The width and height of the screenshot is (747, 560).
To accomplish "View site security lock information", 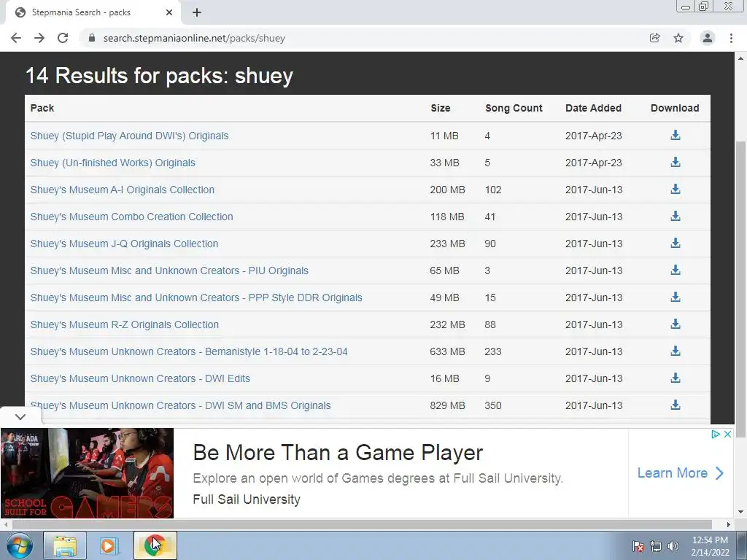I will (92, 38).
